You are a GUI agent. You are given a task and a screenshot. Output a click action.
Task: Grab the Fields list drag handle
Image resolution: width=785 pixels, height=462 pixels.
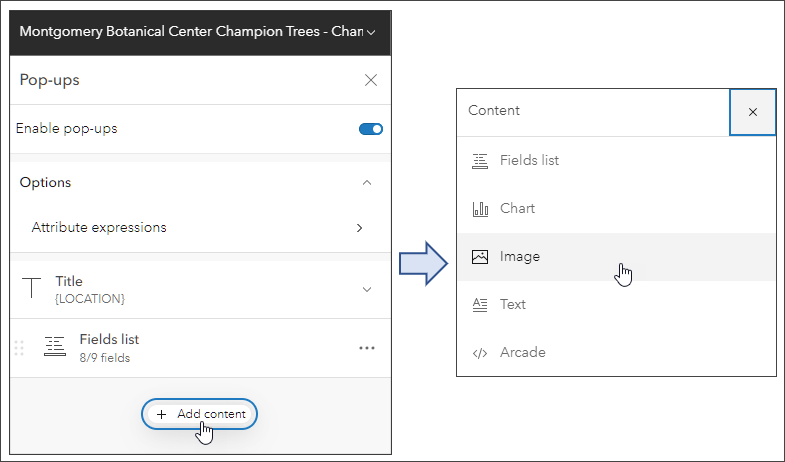click(19, 348)
